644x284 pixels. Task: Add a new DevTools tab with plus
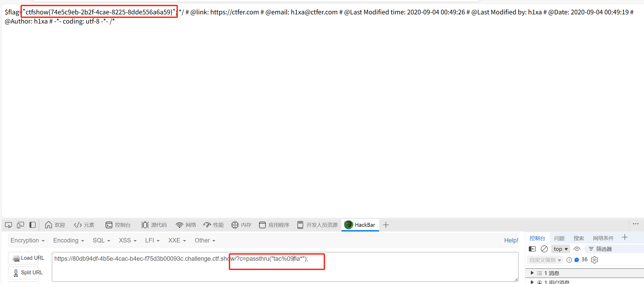click(x=386, y=225)
